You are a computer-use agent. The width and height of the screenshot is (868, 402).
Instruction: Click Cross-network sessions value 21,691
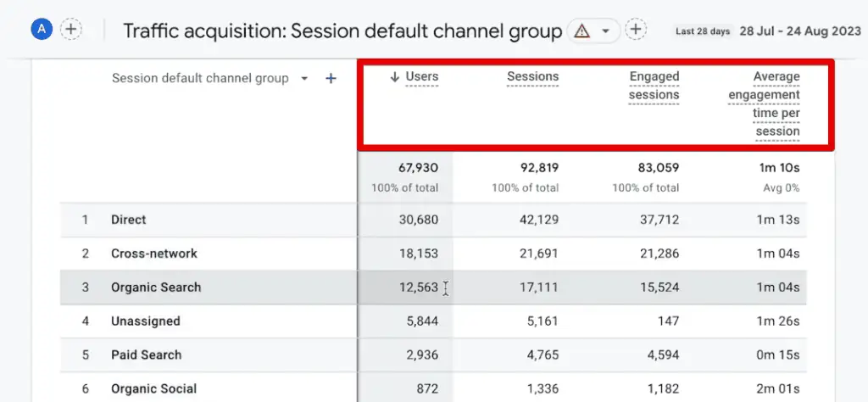(539, 254)
